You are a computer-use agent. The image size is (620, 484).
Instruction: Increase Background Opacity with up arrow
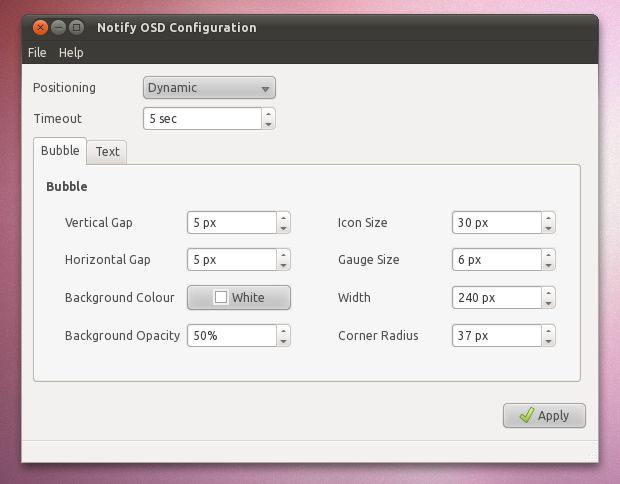[x=284, y=331]
